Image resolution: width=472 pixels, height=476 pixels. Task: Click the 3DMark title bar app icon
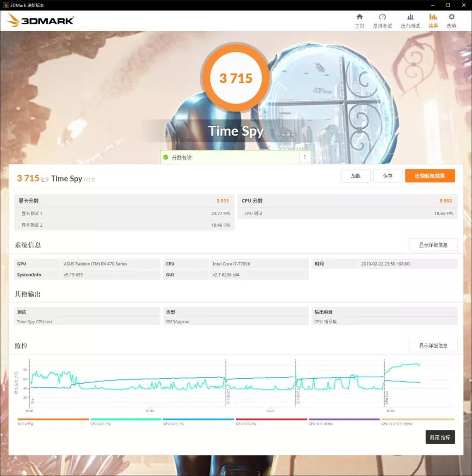pyautogui.click(x=6, y=5)
